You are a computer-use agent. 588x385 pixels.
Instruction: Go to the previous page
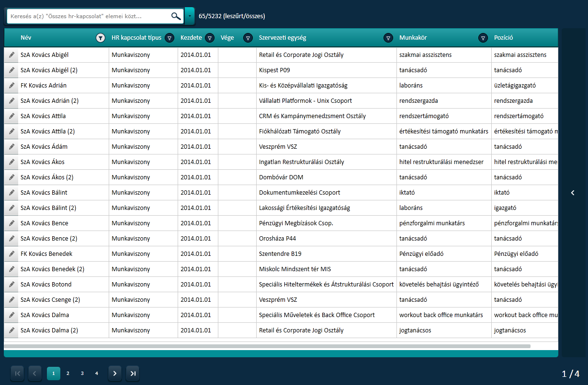(x=35, y=374)
